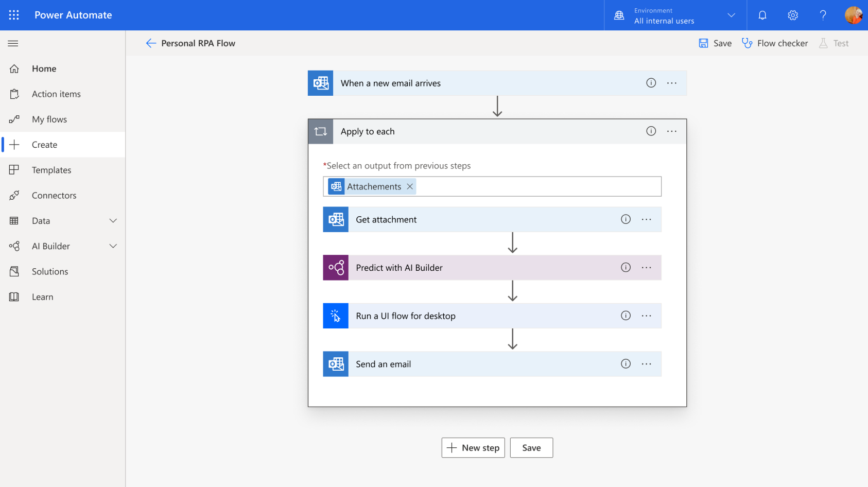This screenshot has width=868, height=487.
Task: Expand the Data menu chevron
Action: pyautogui.click(x=113, y=221)
